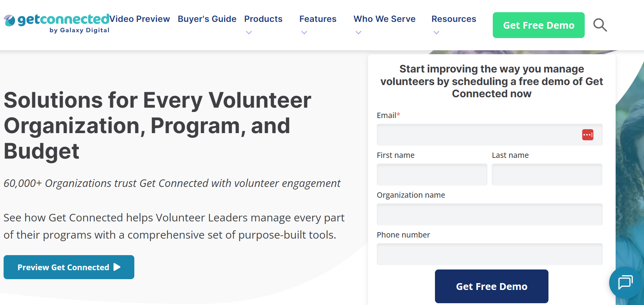Image resolution: width=644 pixels, height=305 pixels.
Task: Expand the Products dropdown chevron
Action: pos(249,33)
